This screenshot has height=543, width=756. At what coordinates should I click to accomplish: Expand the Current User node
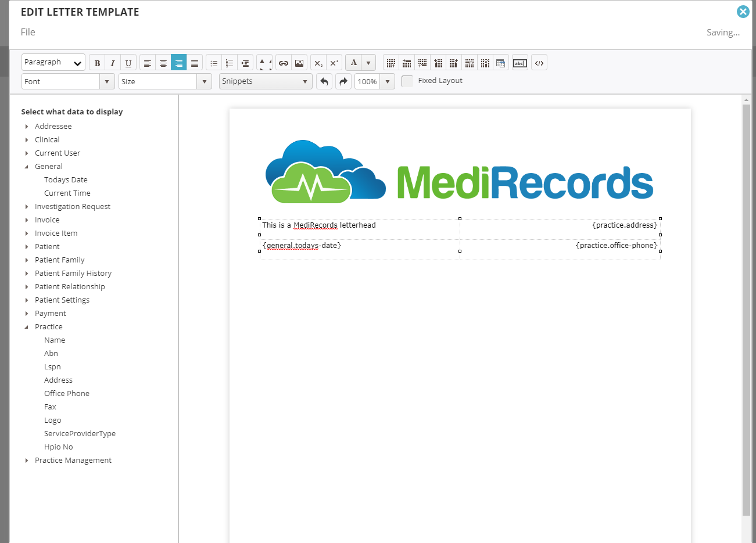27,153
